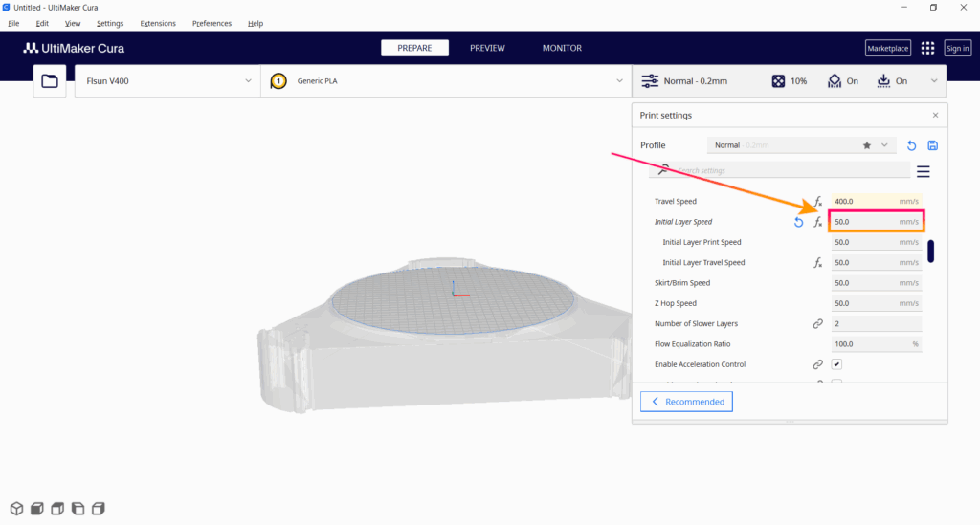Switch to the MONITOR stage tab
Viewport: 980px width, 525px height.
pyautogui.click(x=562, y=48)
